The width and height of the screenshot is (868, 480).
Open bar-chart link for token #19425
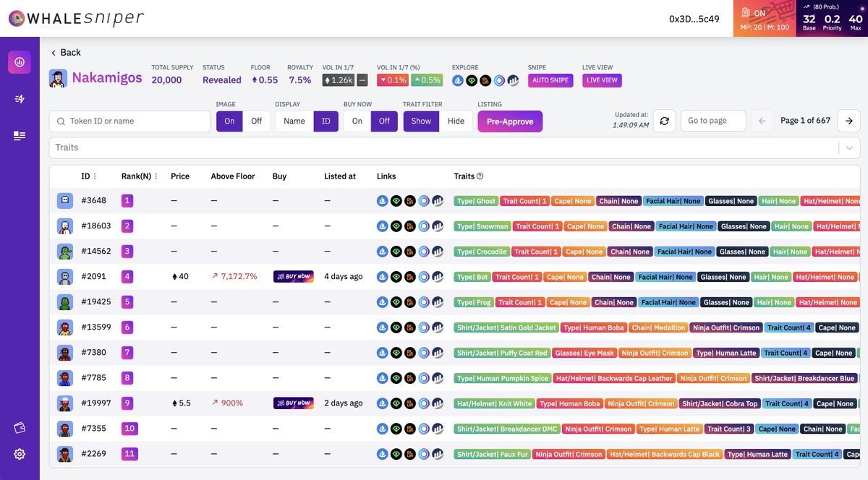click(x=438, y=302)
